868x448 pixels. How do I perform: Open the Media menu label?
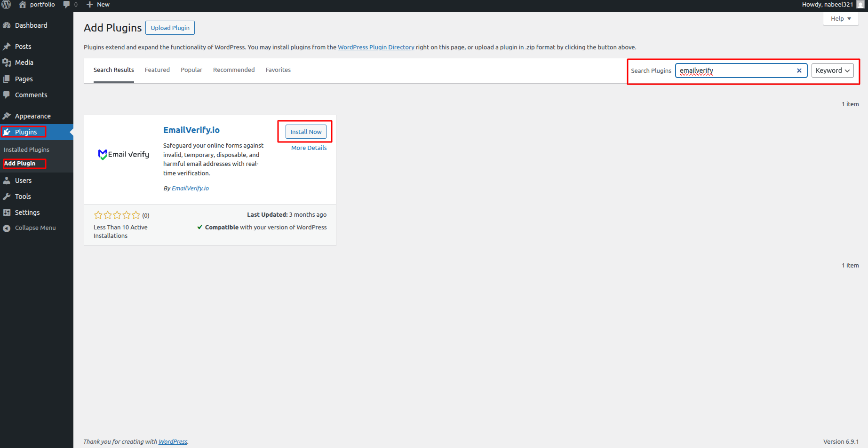24,63
